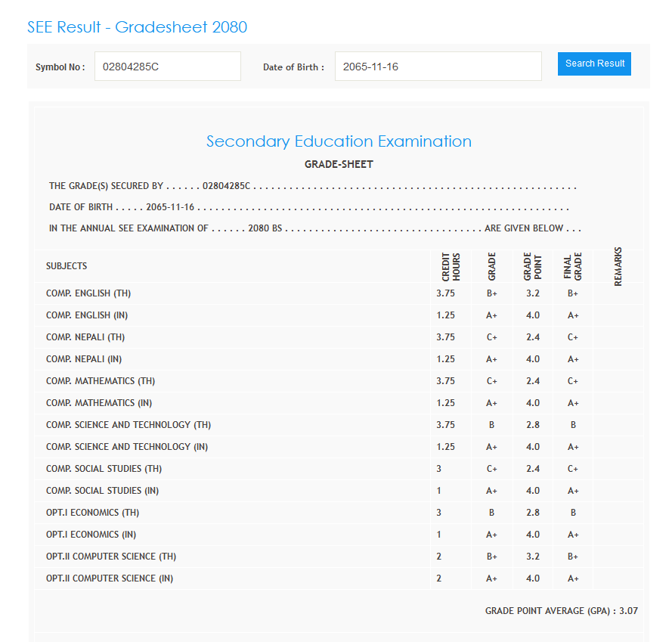Click the CREDIT HOURS column header
The width and height of the screenshot is (672, 642).
click(451, 266)
